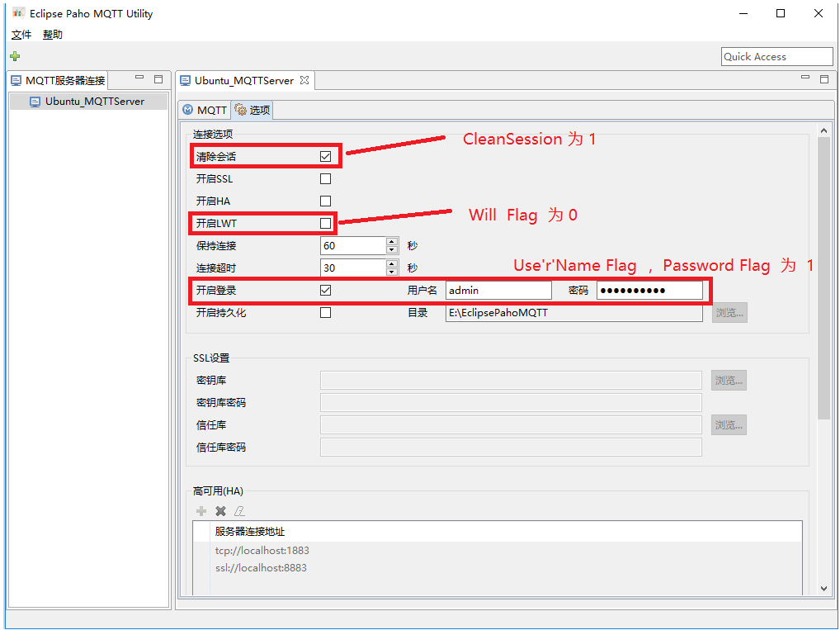Increase 连接超时 value with up arrow
Screen dimensions: 840x630
392,263
